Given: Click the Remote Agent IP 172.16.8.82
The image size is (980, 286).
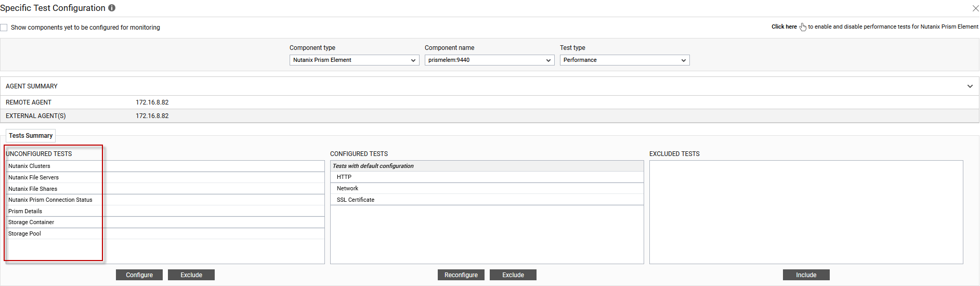Looking at the screenshot, I should click(152, 102).
